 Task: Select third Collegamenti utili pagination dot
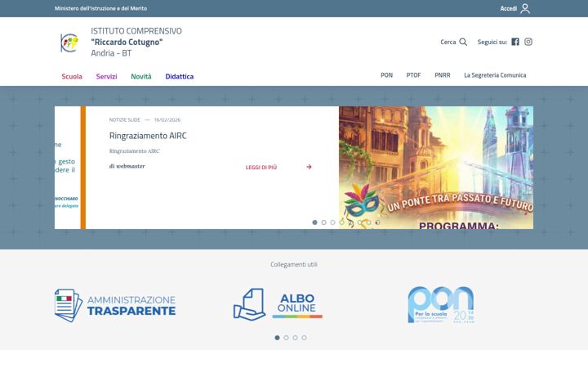295,338
